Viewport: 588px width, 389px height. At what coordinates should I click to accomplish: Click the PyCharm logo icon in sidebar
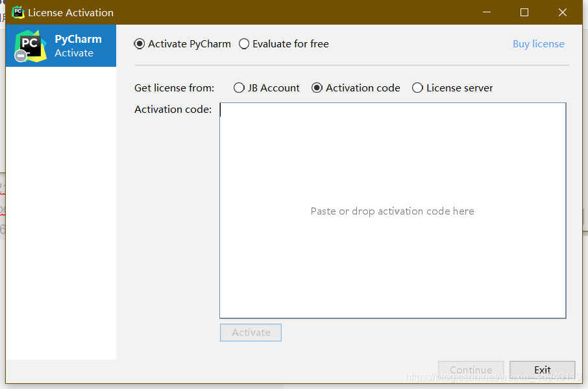[31, 46]
